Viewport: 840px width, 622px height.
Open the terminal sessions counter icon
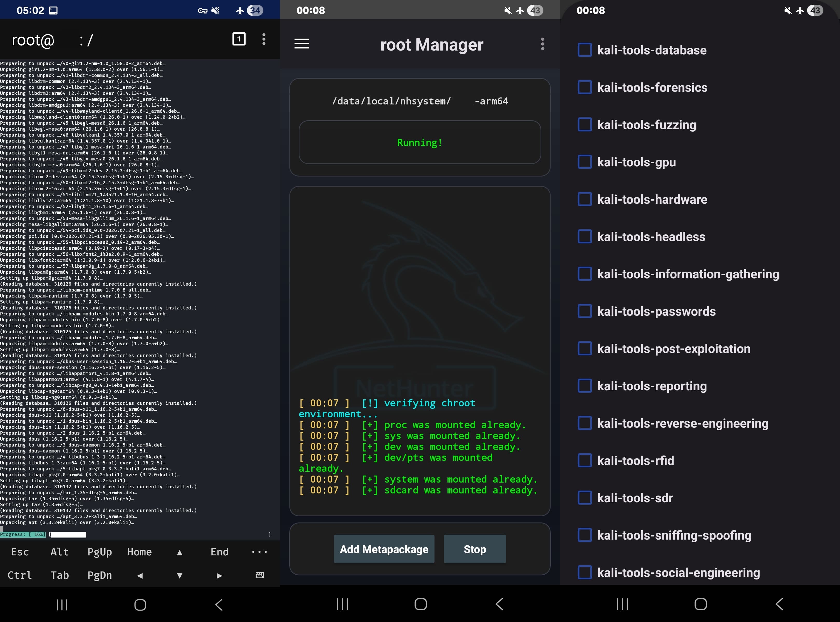[239, 39]
